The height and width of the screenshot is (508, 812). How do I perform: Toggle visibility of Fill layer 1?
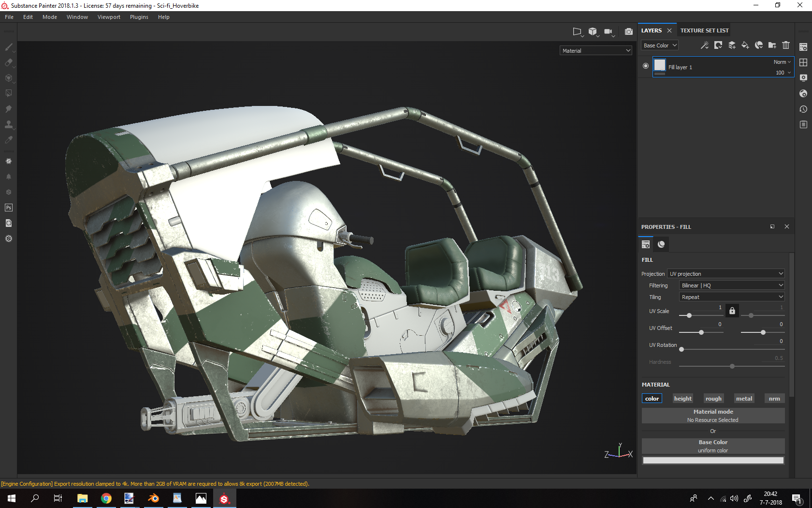(646, 66)
